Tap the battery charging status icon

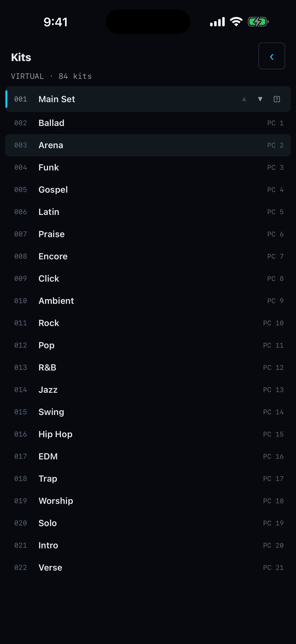(x=258, y=22)
